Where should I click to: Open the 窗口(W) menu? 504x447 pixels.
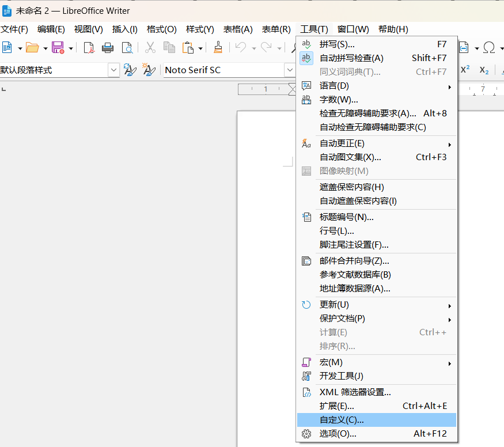(353, 29)
